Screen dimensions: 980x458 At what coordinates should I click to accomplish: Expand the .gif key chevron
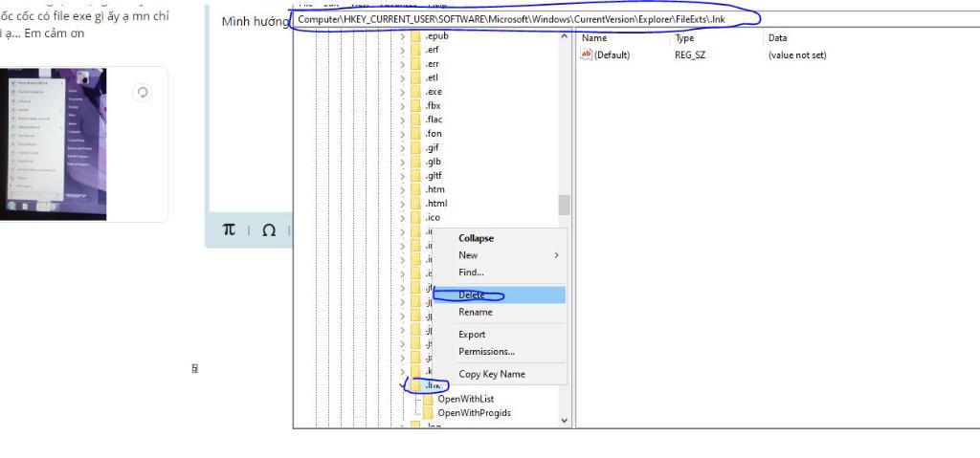point(403,148)
